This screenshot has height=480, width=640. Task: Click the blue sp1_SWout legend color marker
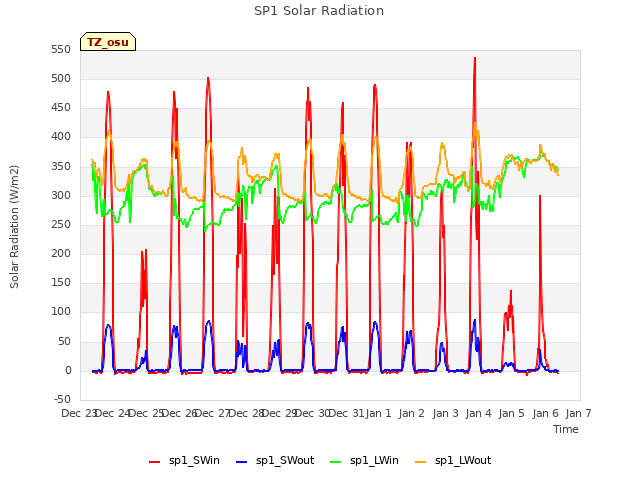[x=242, y=462]
